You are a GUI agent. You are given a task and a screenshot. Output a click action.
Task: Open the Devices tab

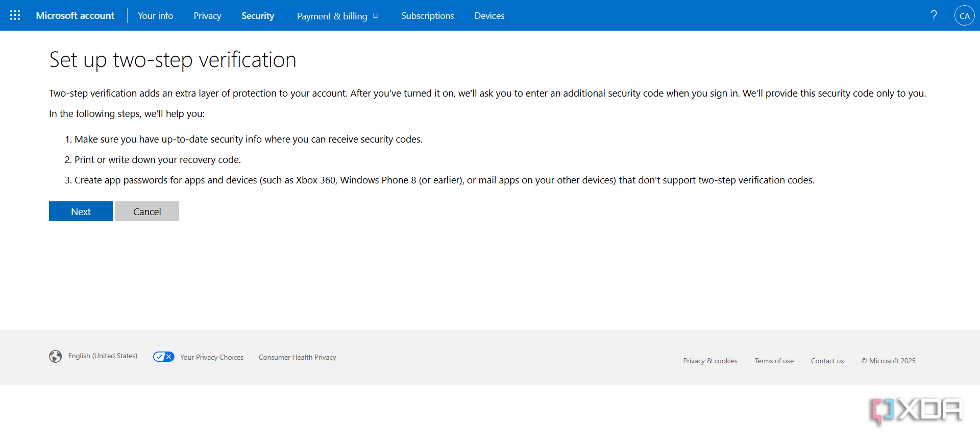(489, 16)
